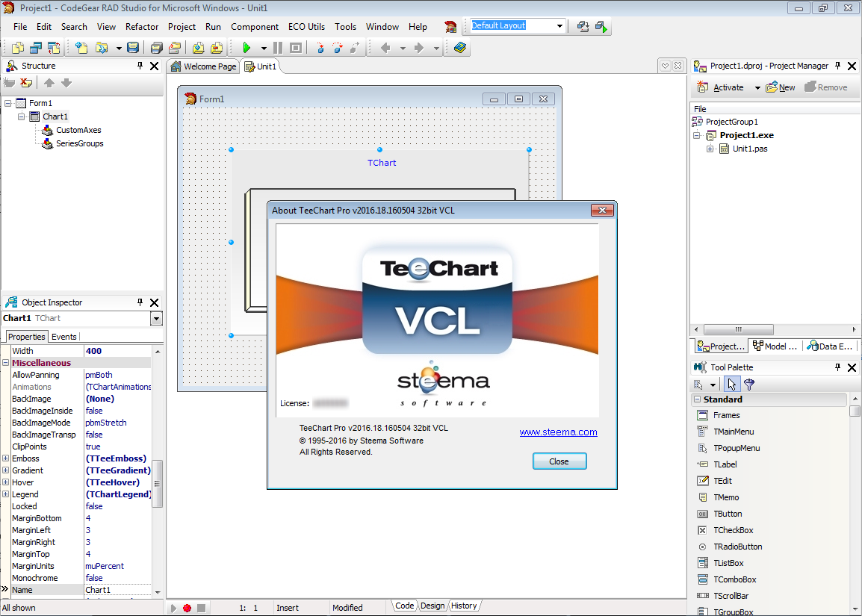
Task: Click Move Down arrow in Structure toolbar
Action: click(66, 83)
